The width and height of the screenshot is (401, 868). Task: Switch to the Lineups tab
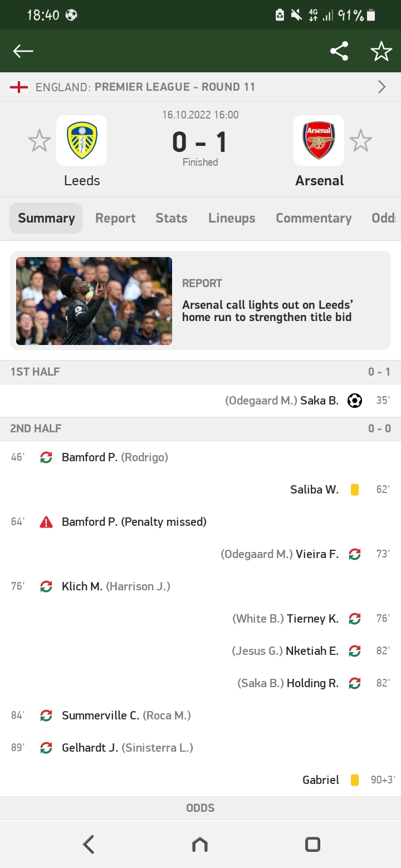232,218
